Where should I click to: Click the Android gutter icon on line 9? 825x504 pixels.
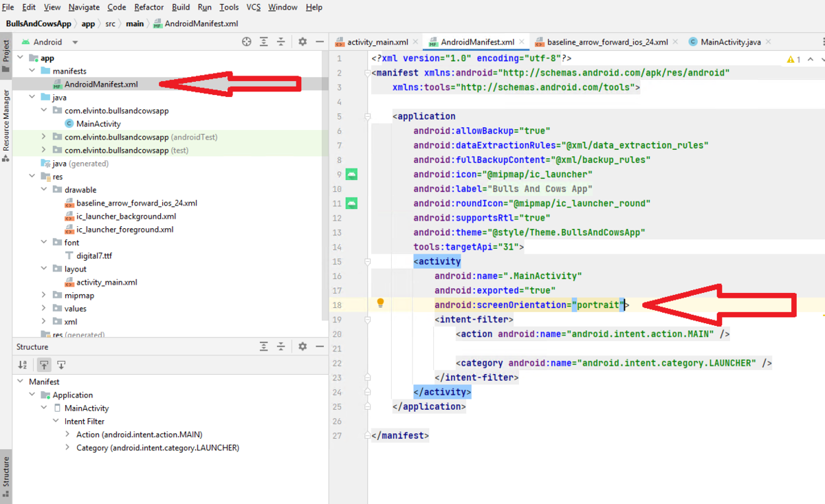pos(352,175)
